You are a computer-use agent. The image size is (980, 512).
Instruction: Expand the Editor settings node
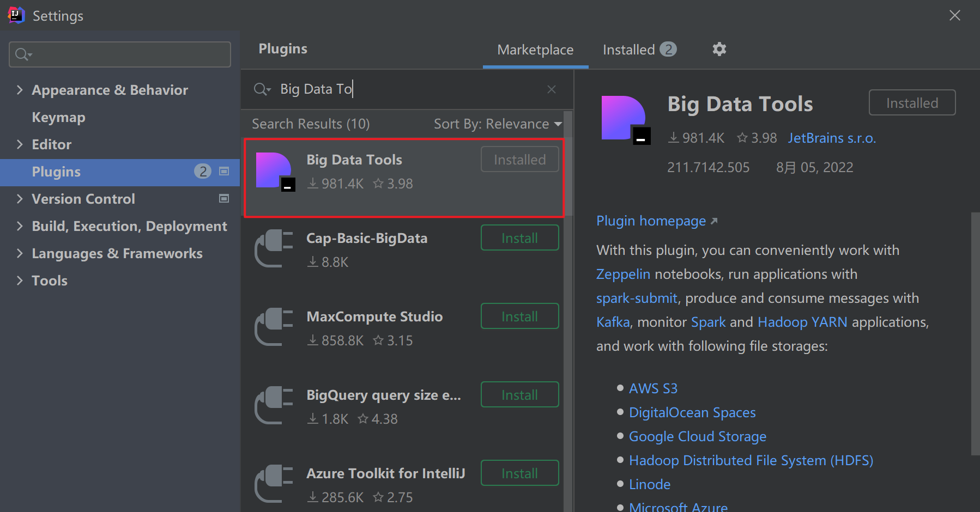pyautogui.click(x=20, y=144)
